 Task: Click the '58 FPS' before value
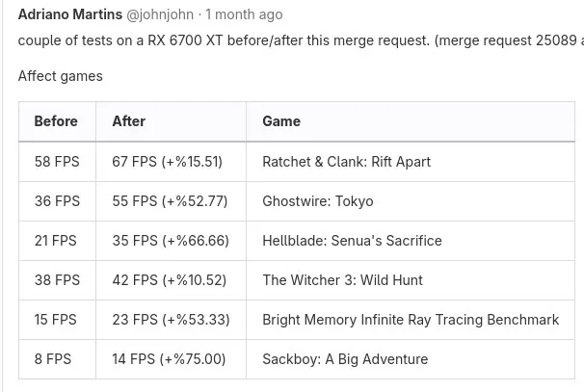tap(57, 162)
